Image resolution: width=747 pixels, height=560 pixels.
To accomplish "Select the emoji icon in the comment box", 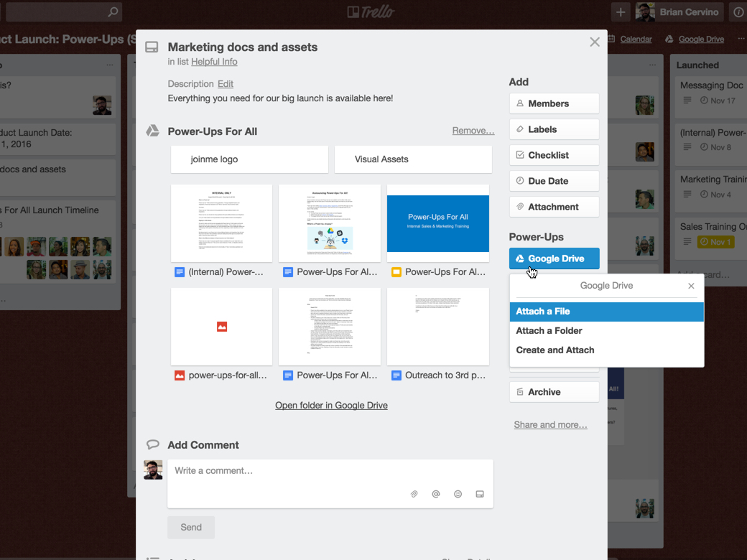I will [458, 494].
